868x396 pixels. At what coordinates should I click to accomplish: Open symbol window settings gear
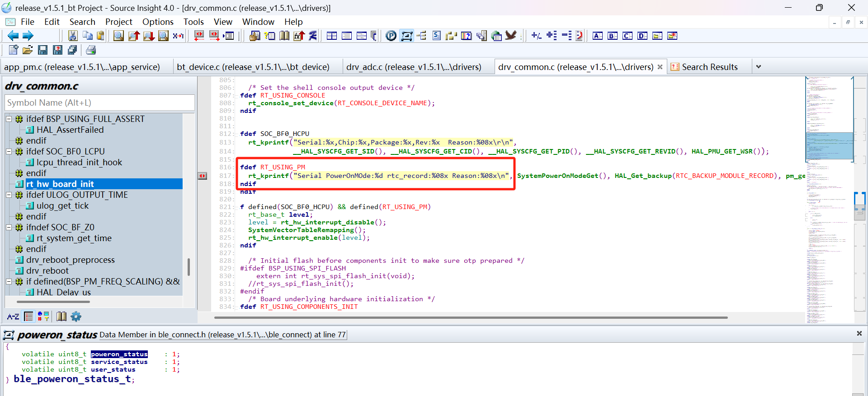tap(76, 317)
